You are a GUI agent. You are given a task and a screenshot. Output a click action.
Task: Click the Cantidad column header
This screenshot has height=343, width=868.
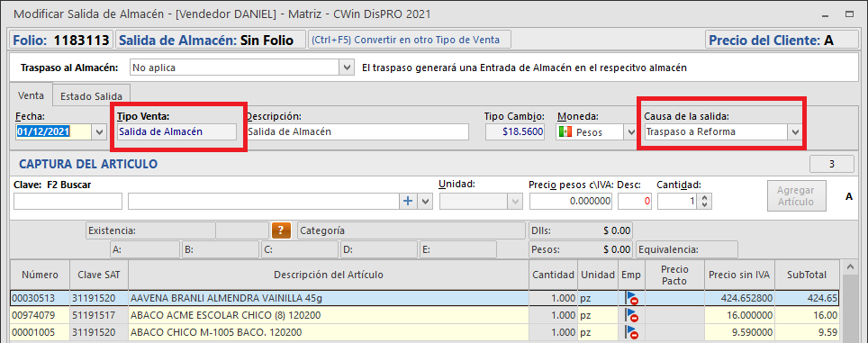(x=554, y=275)
